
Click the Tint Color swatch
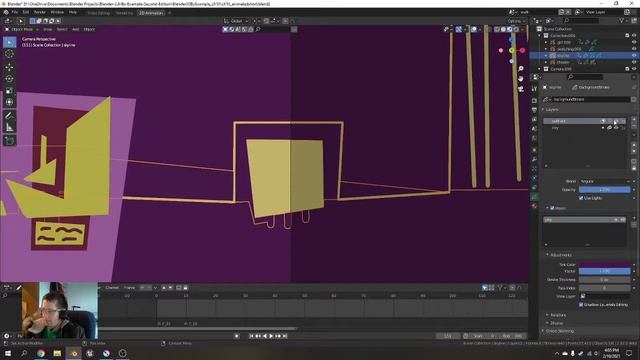tap(604, 264)
